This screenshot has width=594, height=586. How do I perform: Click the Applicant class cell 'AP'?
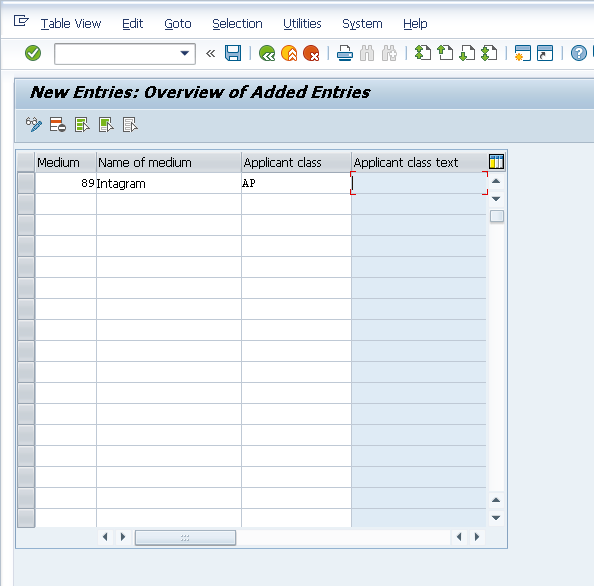[x=296, y=183]
